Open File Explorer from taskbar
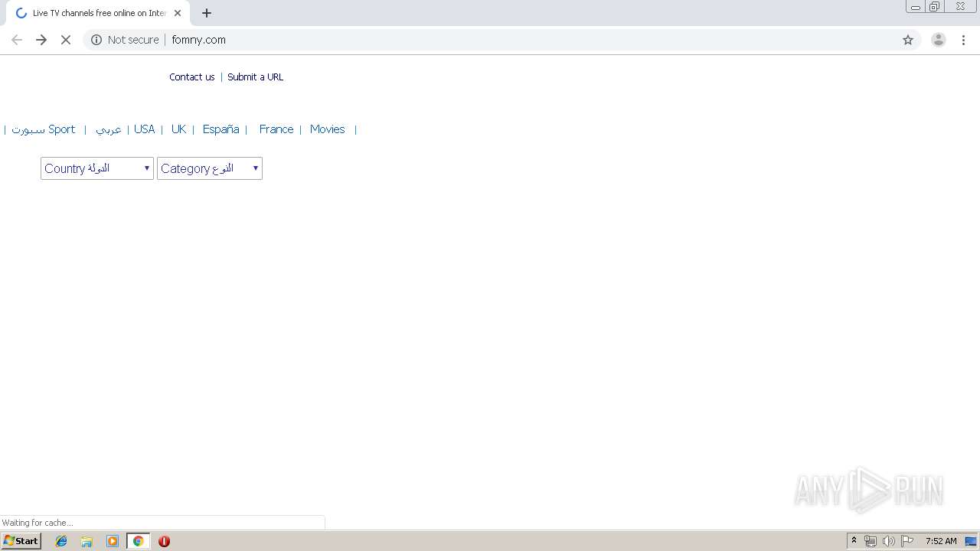 point(87,541)
